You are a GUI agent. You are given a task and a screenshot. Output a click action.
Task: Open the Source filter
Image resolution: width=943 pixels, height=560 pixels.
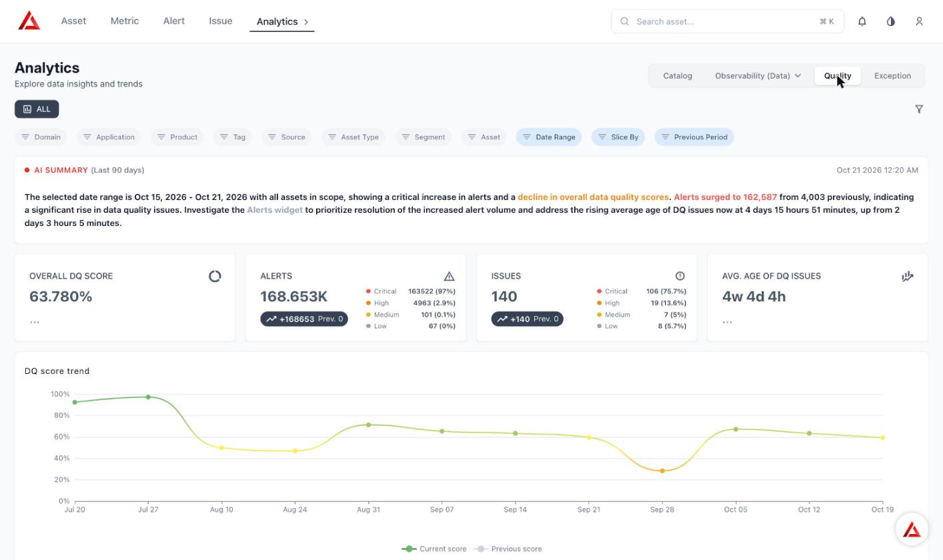pos(287,137)
